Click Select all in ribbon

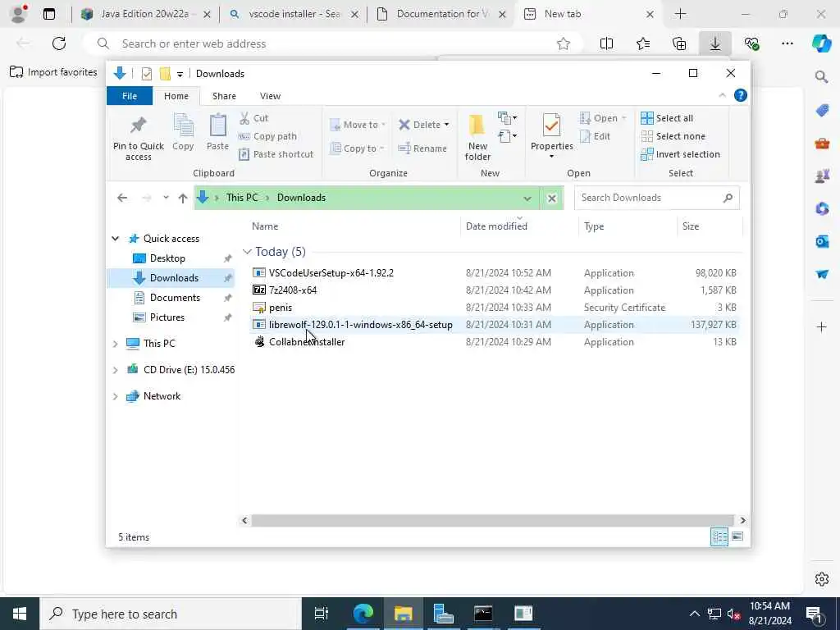pyautogui.click(x=667, y=118)
